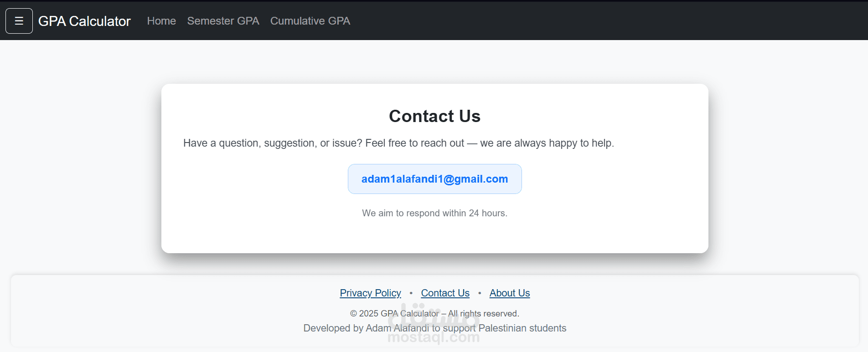Open the hamburger menu toggle
868x352 pixels.
[19, 21]
